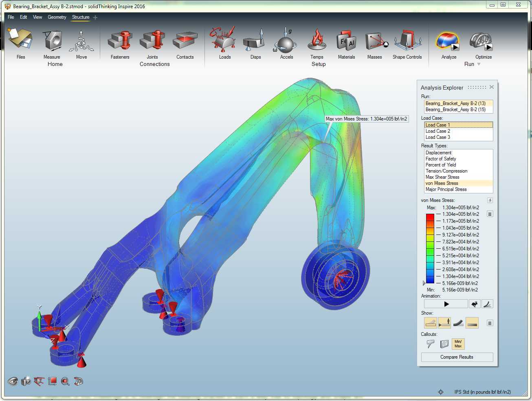The width and height of the screenshot is (532, 401).
Task: Add a new ribbon tab with plus
Action: coord(95,17)
